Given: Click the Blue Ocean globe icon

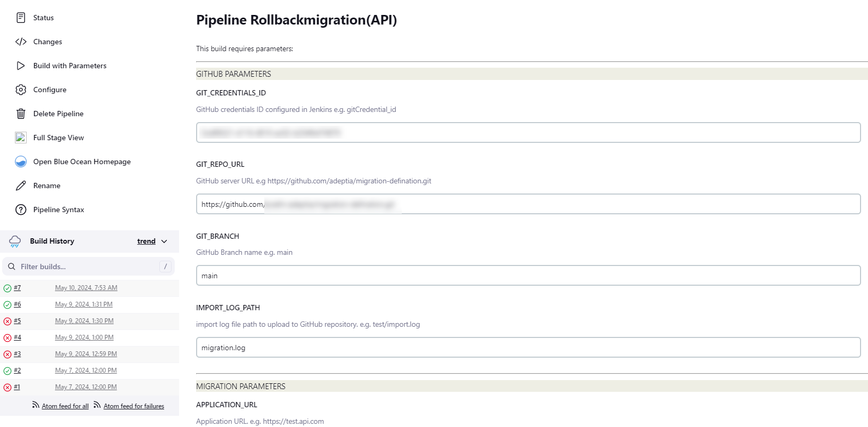Looking at the screenshot, I should pos(21,162).
